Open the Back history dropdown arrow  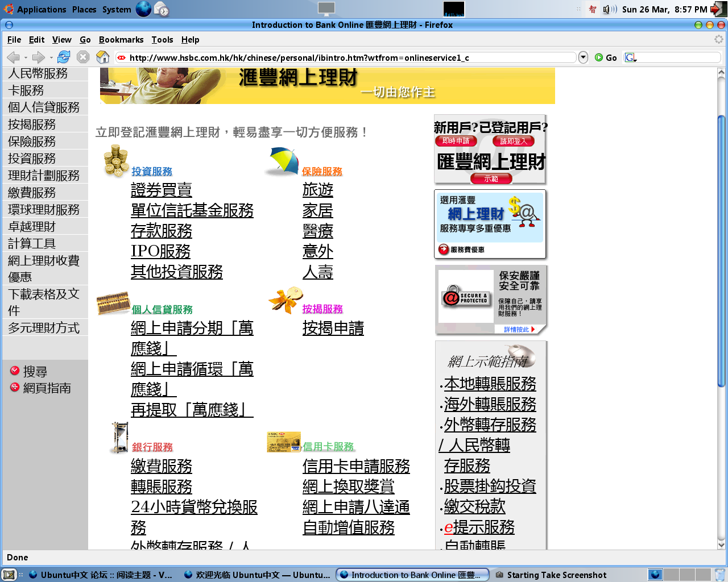pyautogui.click(x=26, y=57)
